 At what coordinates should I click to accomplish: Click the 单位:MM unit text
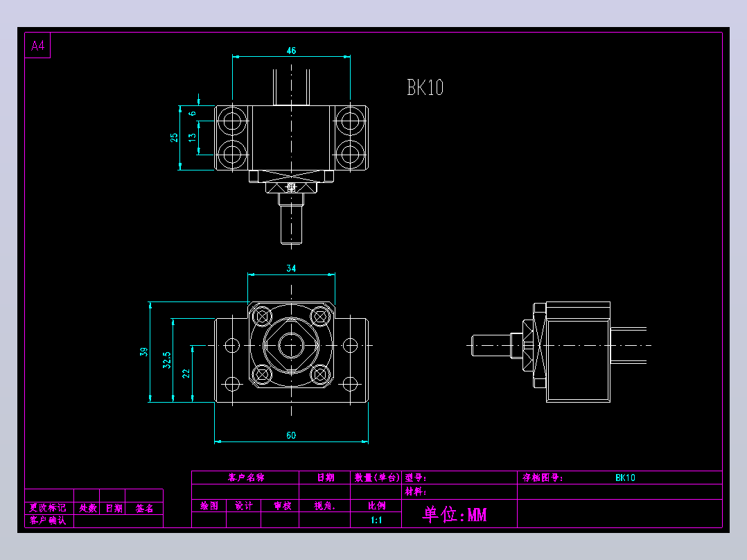[x=455, y=514]
